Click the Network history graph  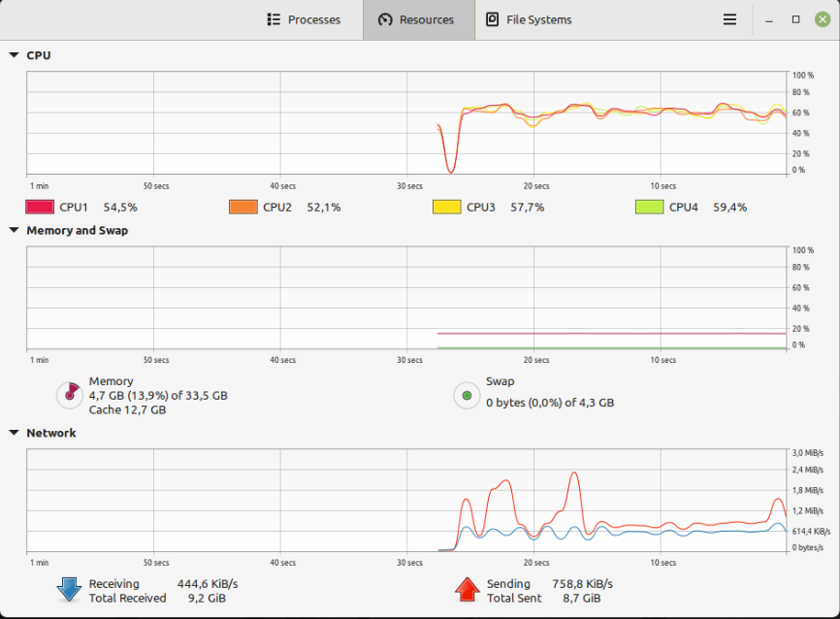pos(406,501)
